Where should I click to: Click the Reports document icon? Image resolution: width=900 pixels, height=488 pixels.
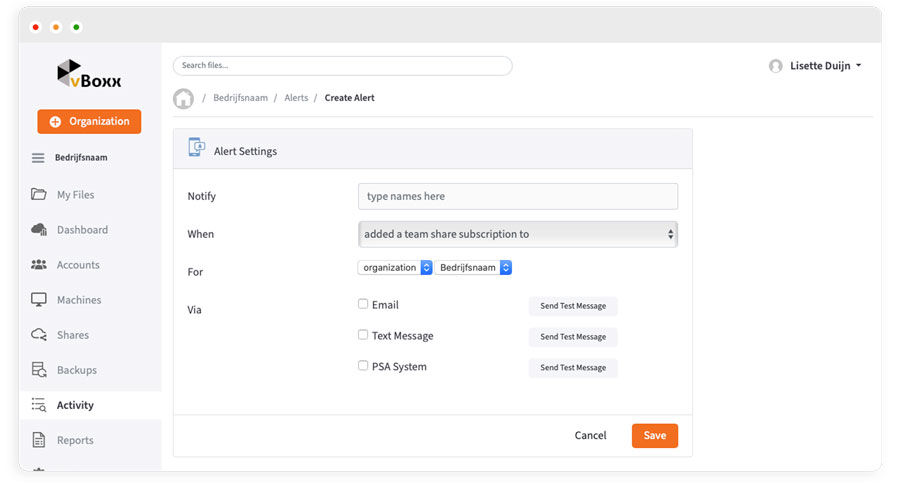click(39, 440)
